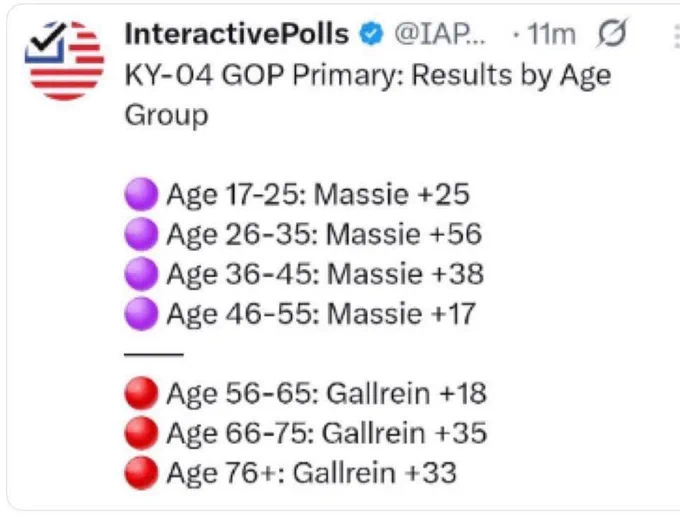The image size is (680, 520).
Task: Open the tweet's more options menu
Action: pos(676,36)
